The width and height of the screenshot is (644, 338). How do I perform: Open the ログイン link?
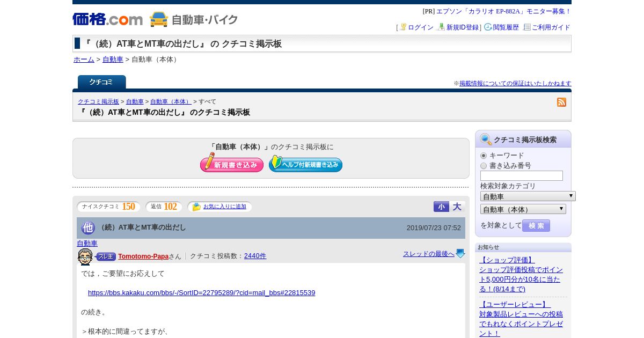pyautogui.click(x=421, y=27)
